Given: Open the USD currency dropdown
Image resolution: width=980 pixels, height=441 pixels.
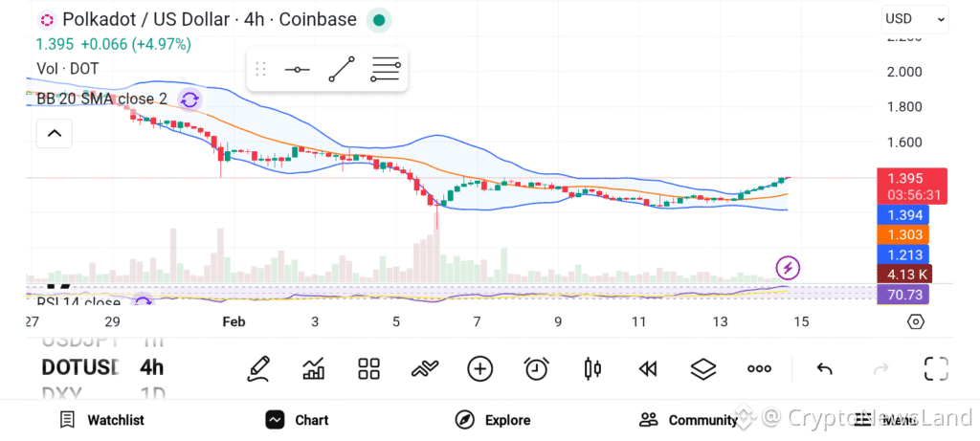Looking at the screenshot, I should point(915,18).
